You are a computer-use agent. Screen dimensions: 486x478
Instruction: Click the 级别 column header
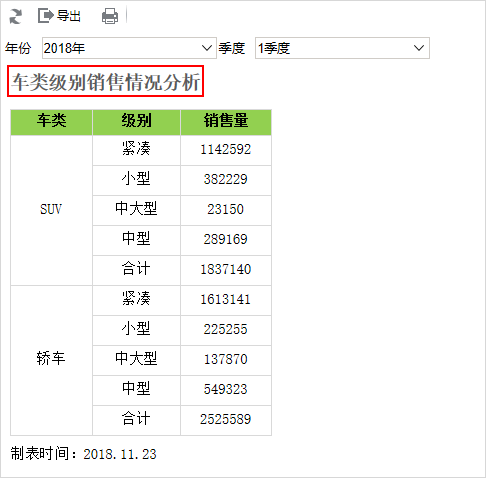point(136,120)
